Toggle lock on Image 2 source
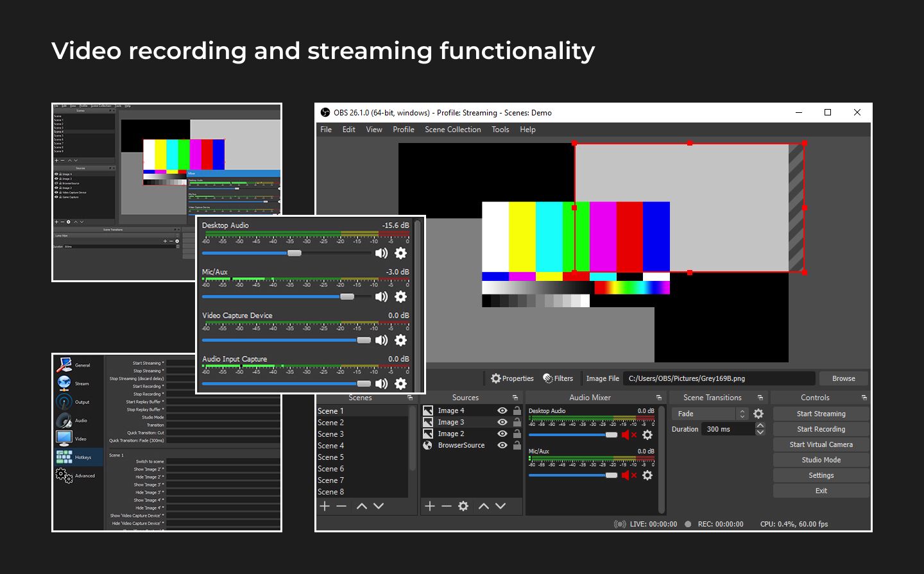 (x=517, y=434)
